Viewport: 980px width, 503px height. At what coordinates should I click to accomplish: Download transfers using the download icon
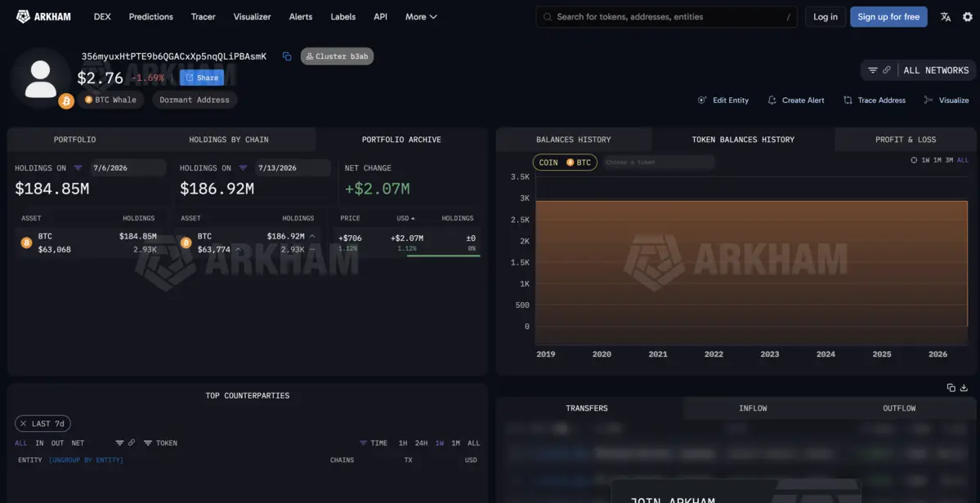(x=964, y=388)
